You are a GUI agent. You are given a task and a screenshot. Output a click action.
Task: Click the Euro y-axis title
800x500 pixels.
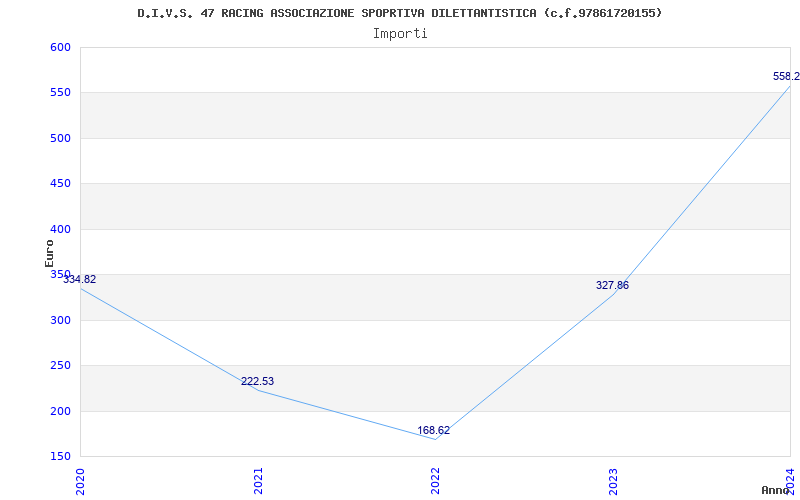[x=49, y=253]
